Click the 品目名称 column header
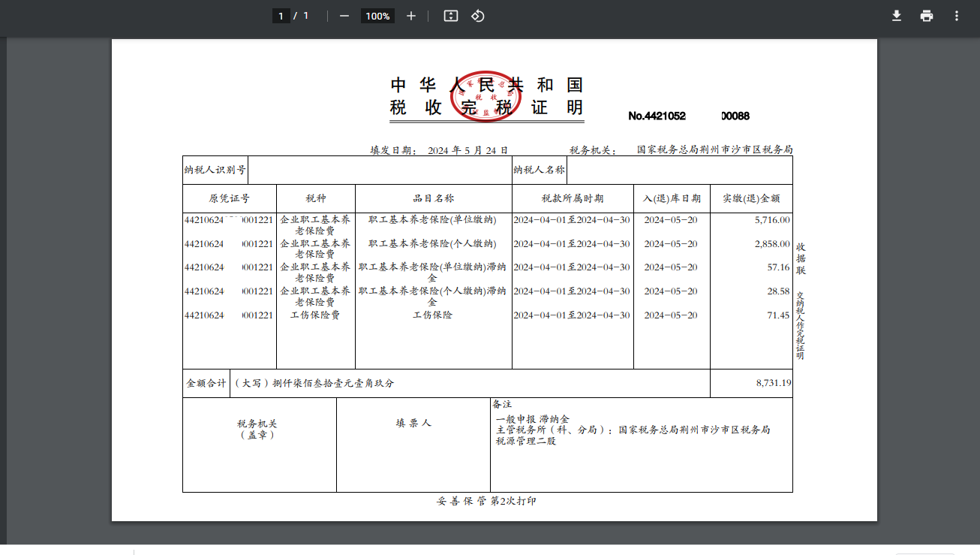The width and height of the screenshot is (980, 555). coord(434,199)
